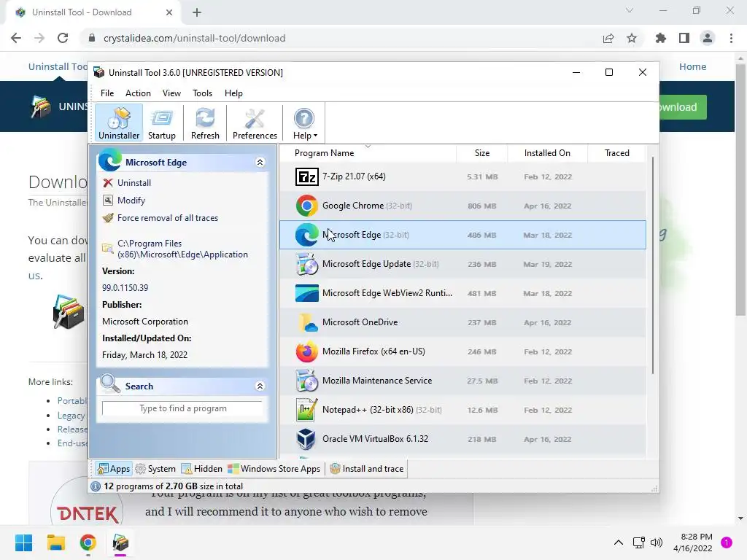Click the Home link on the webpage
This screenshot has height=560, width=747.
pyautogui.click(x=693, y=66)
